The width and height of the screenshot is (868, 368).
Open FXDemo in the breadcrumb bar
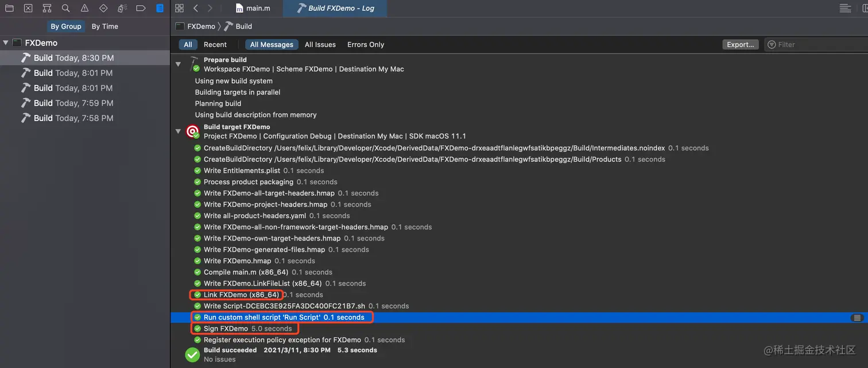pos(196,26)
